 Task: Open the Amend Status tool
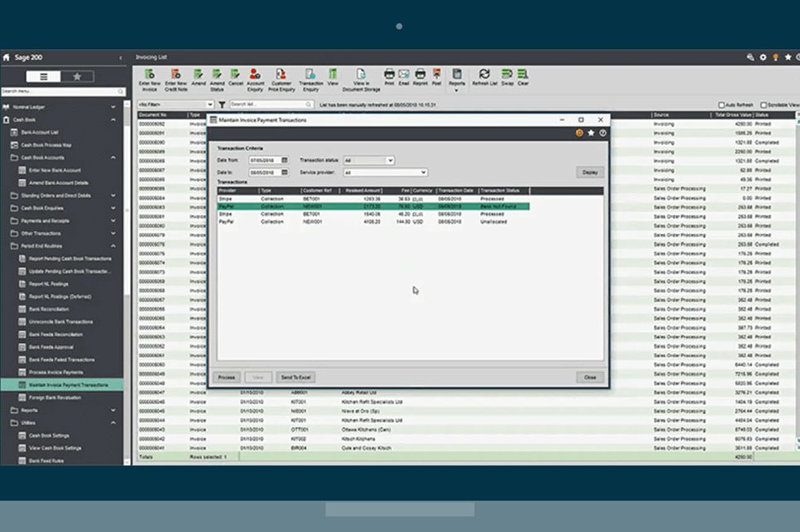click(217, 80)
